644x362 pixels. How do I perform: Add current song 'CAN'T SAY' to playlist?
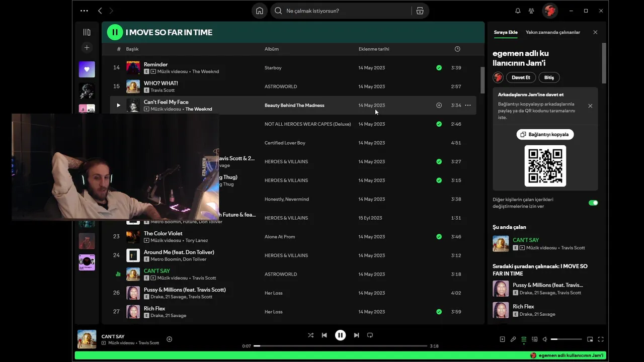coord(169,339)
